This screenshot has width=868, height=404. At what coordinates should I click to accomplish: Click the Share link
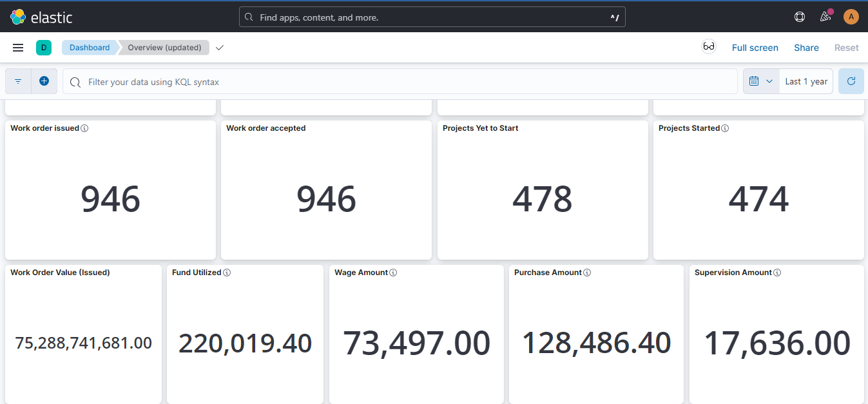[806, 48]
